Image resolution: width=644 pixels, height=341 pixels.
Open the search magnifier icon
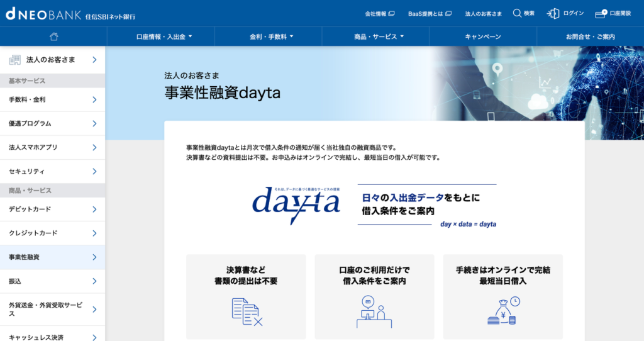[517, 13]
